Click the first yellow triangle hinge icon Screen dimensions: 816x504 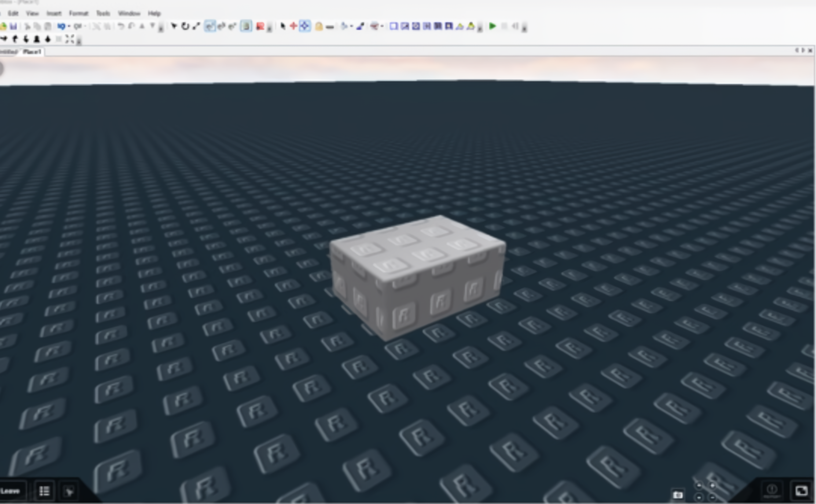click(460, 26)
